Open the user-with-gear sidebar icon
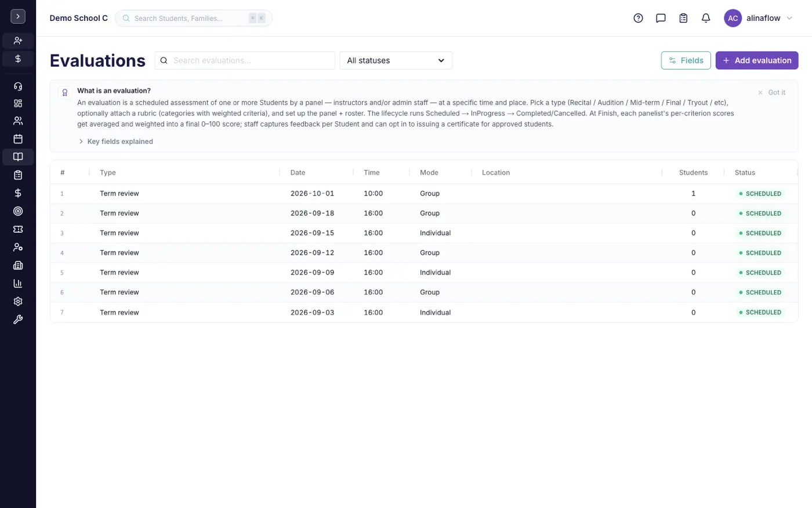This screenshot has height=508, width=812. (18, 247)
